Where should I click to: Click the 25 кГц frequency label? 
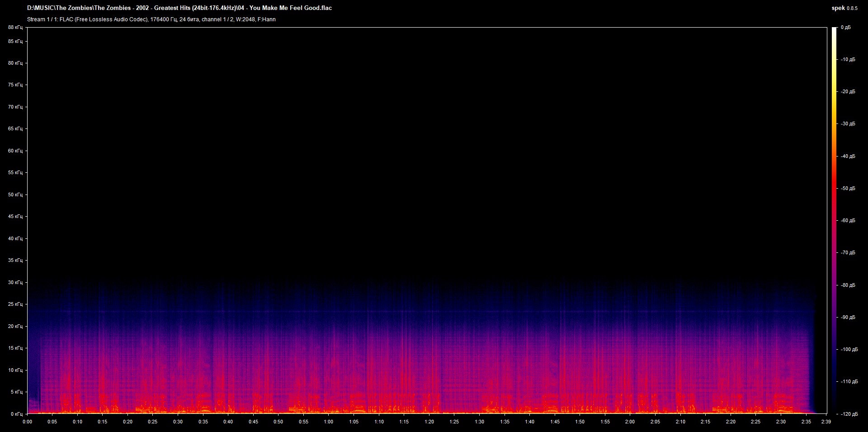(15, 304)
